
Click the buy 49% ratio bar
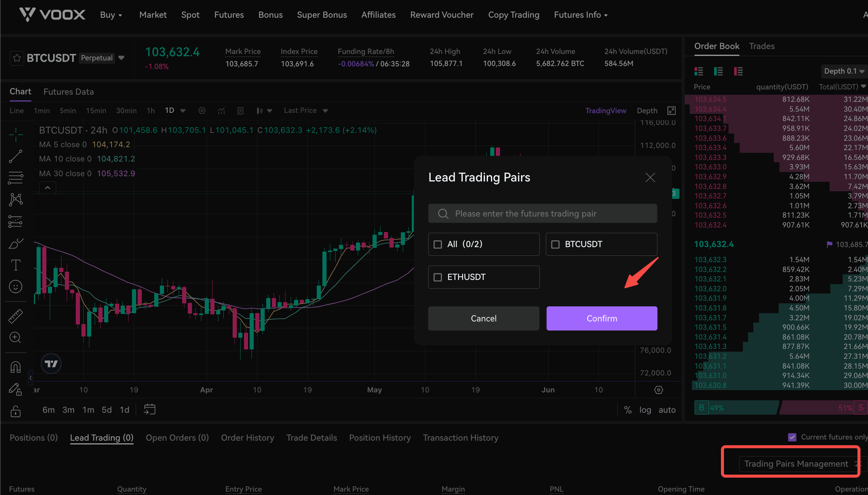[x=737, y=408]
